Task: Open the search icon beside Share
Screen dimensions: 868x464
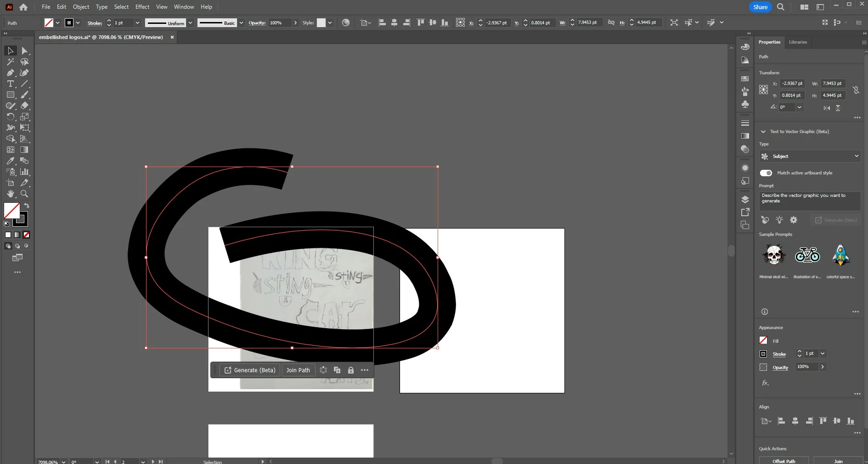Action: [781, 7]
